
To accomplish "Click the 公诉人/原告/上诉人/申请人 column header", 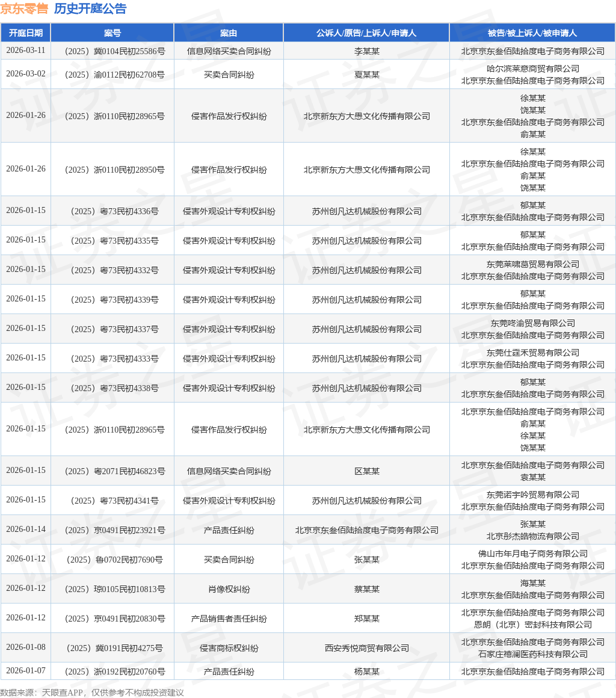I will (x=366, y=33).
